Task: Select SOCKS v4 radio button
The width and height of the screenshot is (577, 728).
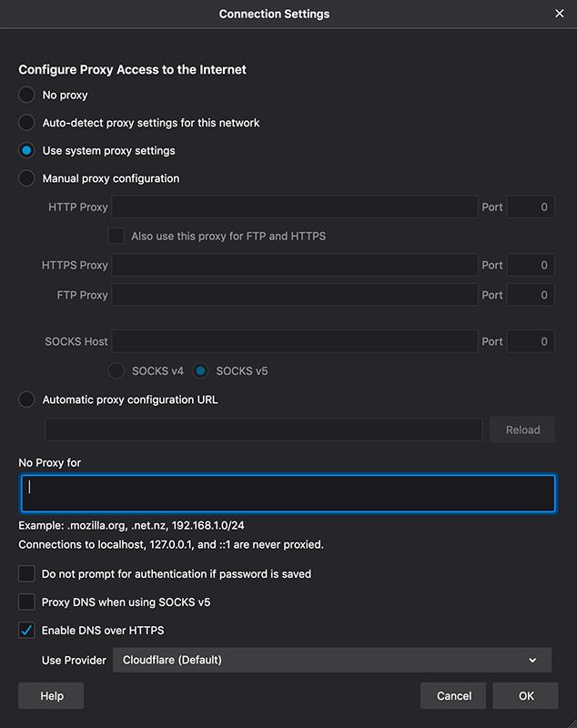Action: 116,371
